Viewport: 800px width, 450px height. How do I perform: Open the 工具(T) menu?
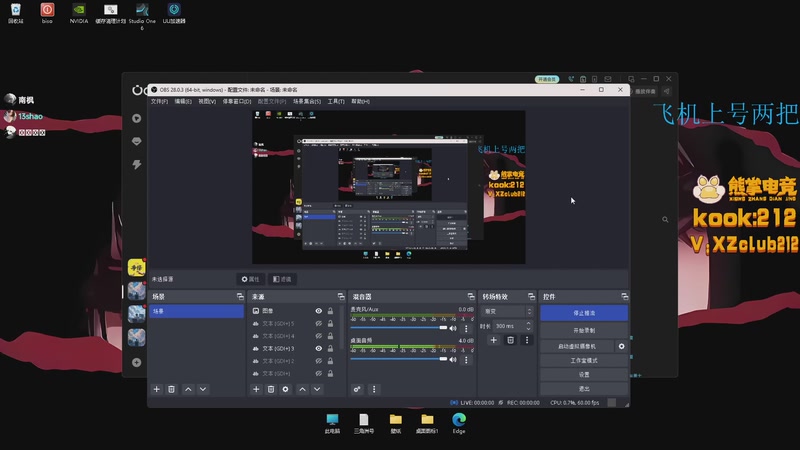pos(336,102)
